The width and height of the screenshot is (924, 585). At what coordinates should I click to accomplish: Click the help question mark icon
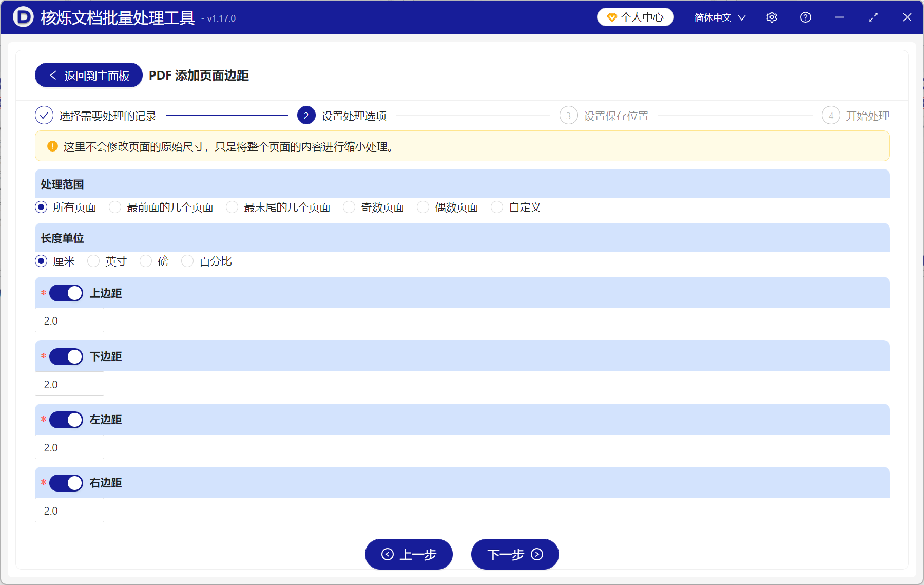pyautogui.click(x=805, y=17)
